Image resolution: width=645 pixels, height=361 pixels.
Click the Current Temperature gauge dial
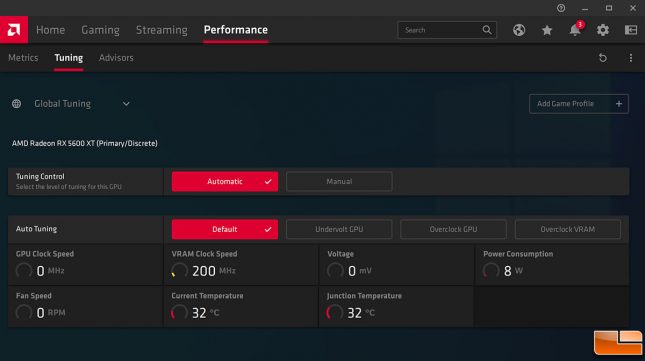179,312
